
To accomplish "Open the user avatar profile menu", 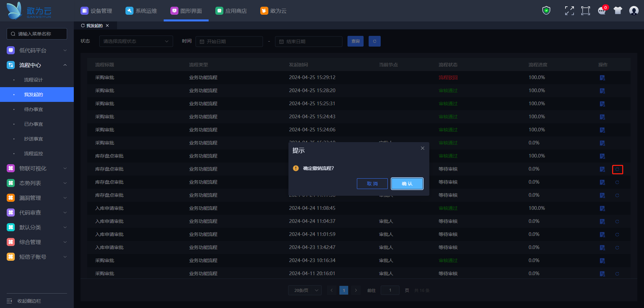I will (x=634, y=11).
